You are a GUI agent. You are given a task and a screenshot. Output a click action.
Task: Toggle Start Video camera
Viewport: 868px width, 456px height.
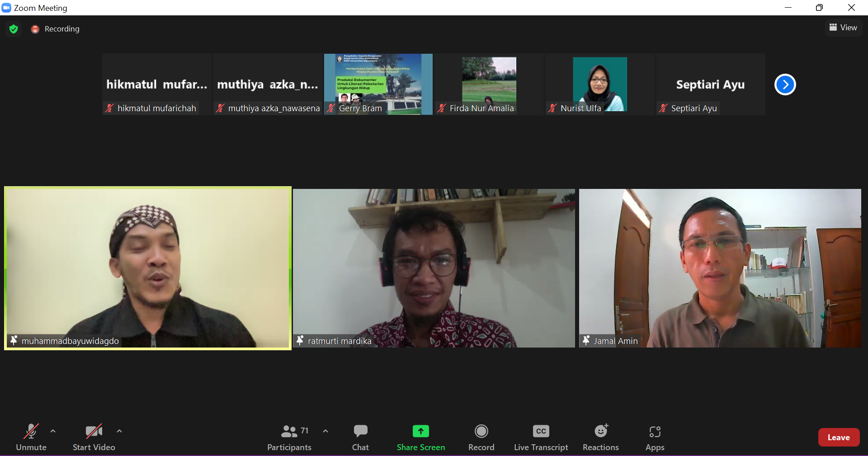click(94, 437)
